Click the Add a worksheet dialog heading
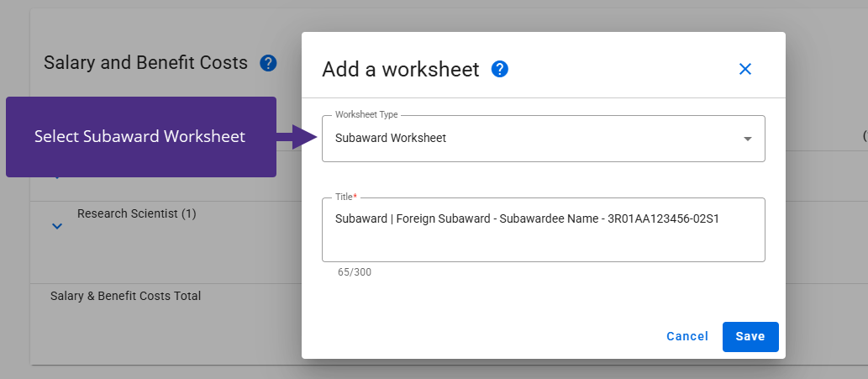Viewport: 868px width, 379px height. (400, 70)
